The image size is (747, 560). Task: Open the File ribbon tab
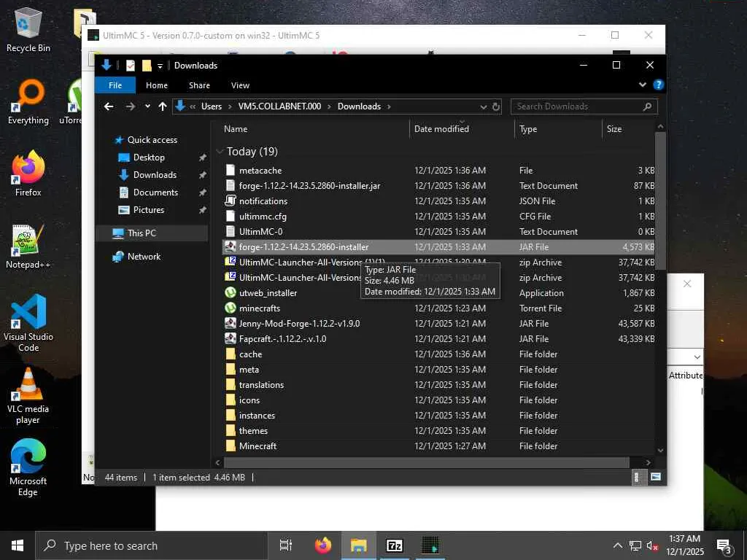click(115, 85)
